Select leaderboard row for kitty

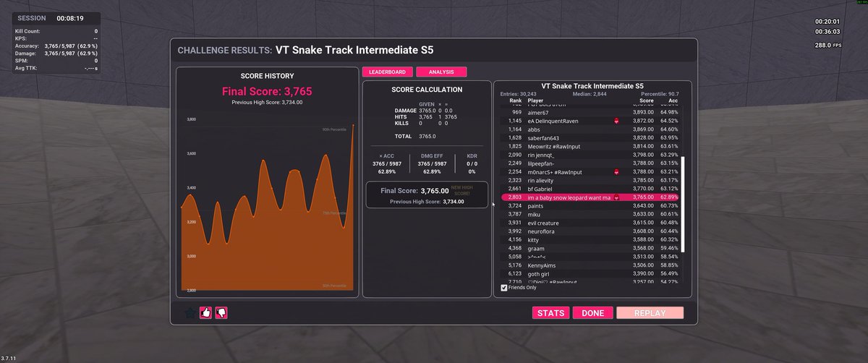(x=590, y=239)
